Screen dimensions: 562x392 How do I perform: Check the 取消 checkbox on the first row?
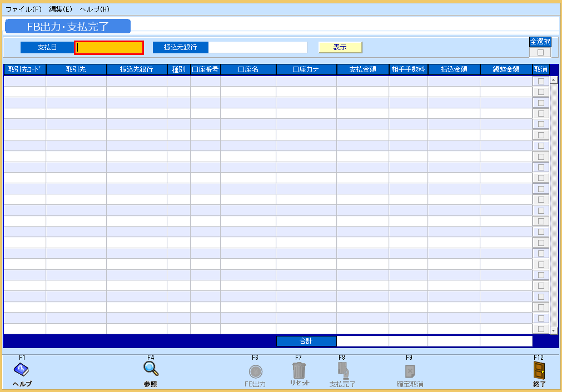coord(540,81)
